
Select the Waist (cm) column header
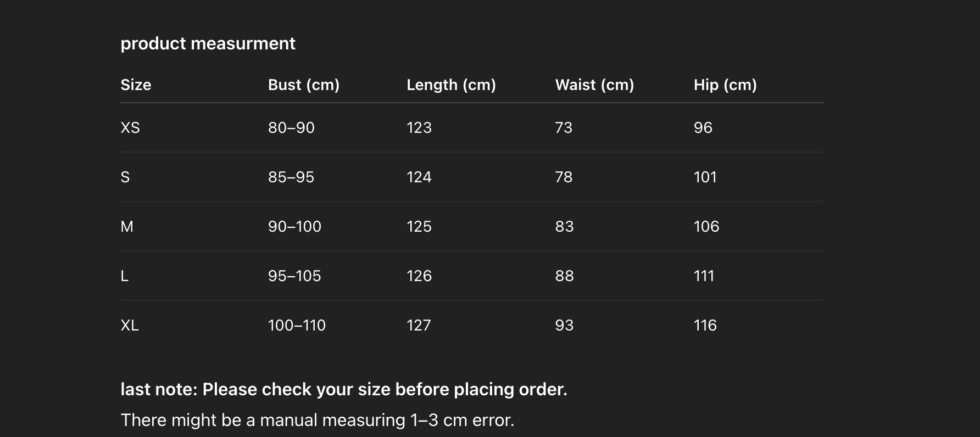point(594,85)
